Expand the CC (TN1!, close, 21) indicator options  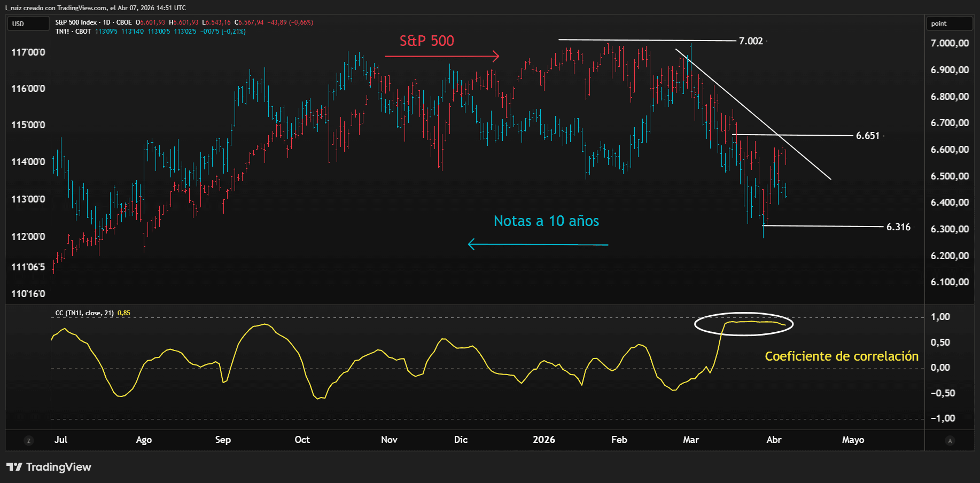coord(85,313)
